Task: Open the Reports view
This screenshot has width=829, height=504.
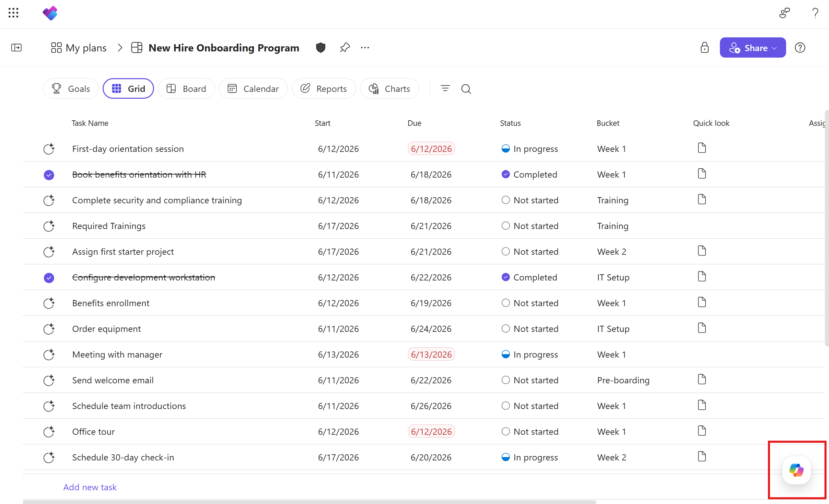Action: [x=324, y=88]
